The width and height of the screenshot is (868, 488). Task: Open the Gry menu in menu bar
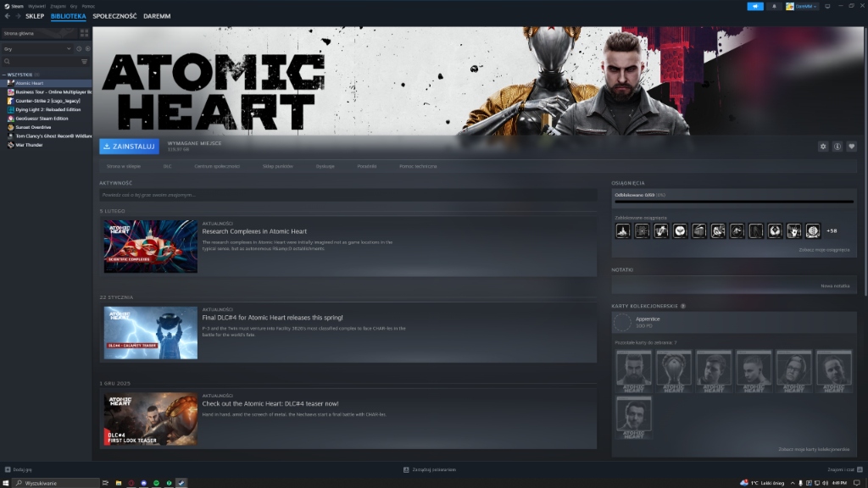(x=74, y=6)
